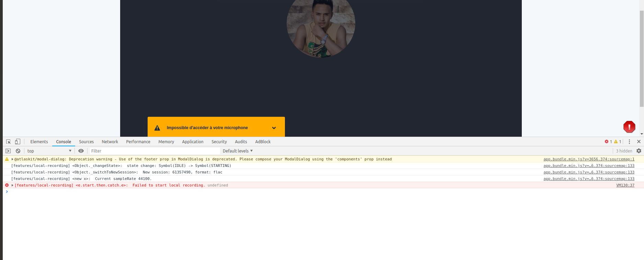Image resolution: width=644 pixels, height=260 pixels.
Task: Click the red AdBlock alert badge
Action: coord(629,127)
